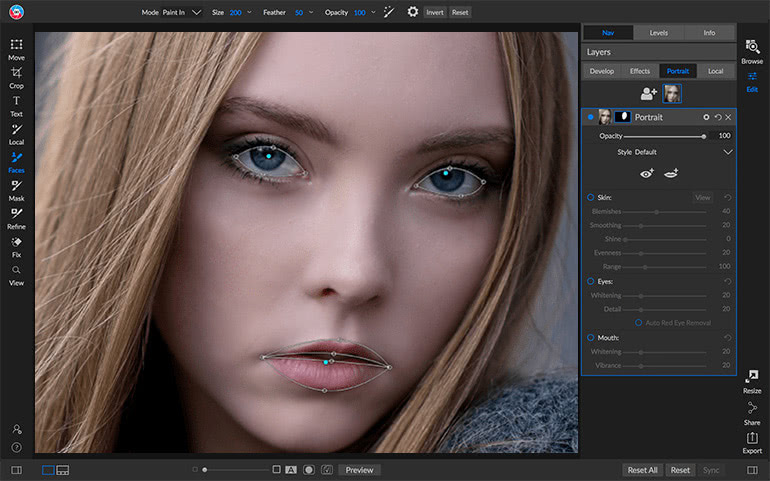Image resolution: width=770 pixels, height=481 pixels.
Task: Toggle the Skin adjustments on
Action: click(x=591, y=198)
